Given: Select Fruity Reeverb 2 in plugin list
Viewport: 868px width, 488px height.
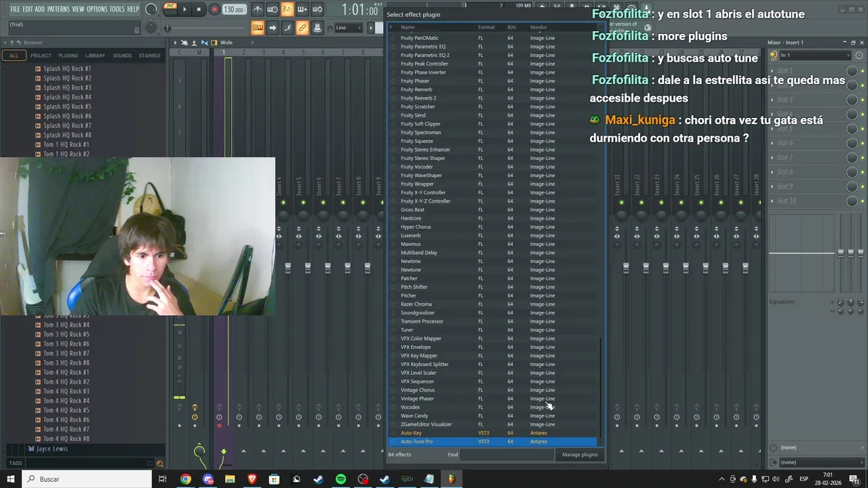Looking at the screenshot, I should (492, 98).
